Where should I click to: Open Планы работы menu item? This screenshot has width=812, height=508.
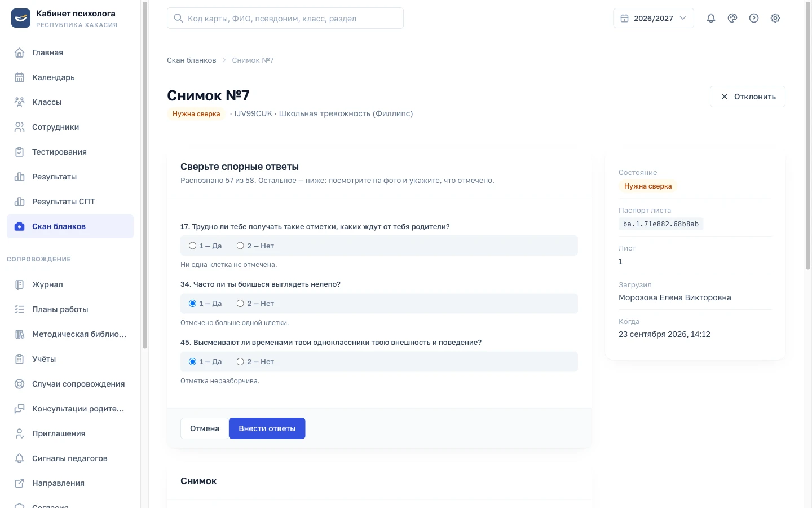70,309
